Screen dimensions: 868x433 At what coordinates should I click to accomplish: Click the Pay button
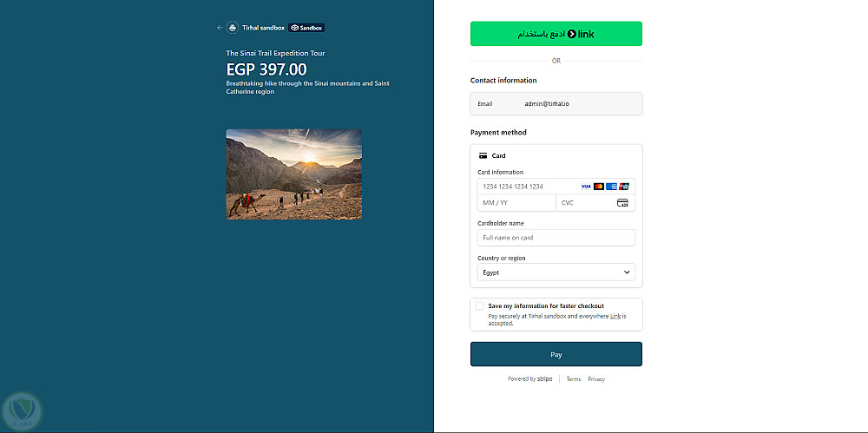[x=556, y=354]
